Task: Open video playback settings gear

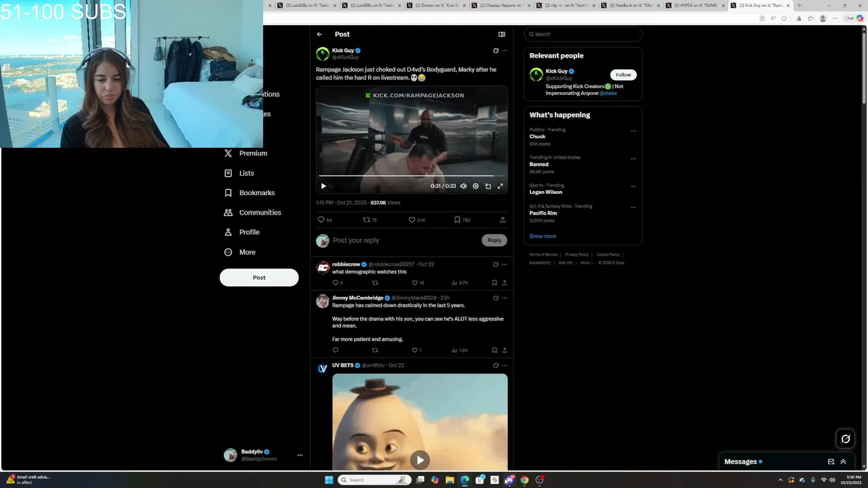Action: [x=475, y=186]
